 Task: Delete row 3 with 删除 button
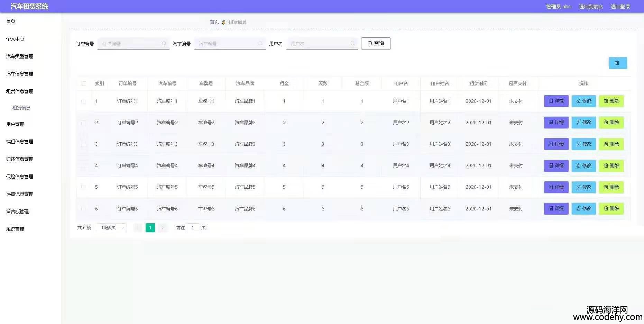[x=611, y=144]
